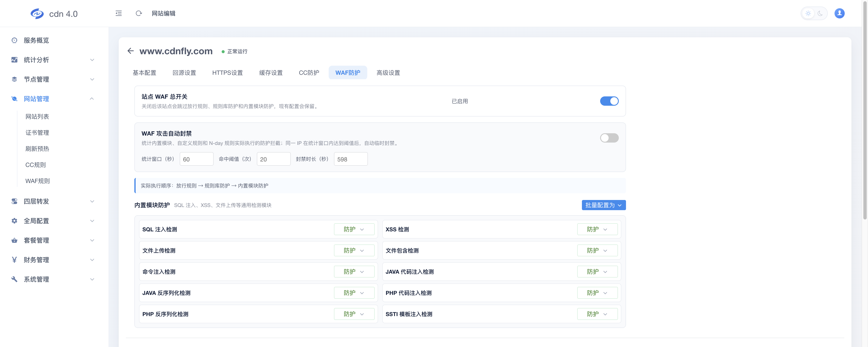Screen dimensions: 868x347
Task: Switch to the 回源设置 tab
Action: click(x=184, y=73)
